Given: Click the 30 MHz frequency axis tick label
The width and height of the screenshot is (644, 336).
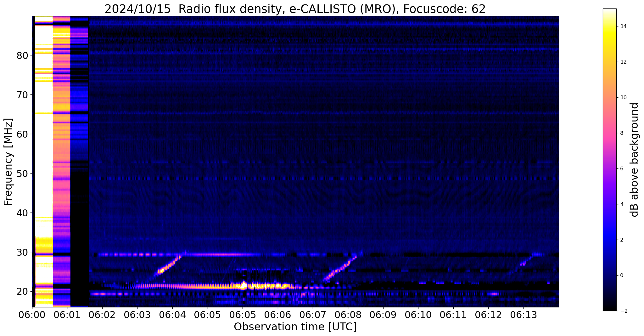Looking at the screenshot, I should pyautogui.click(x=22, y=252).
